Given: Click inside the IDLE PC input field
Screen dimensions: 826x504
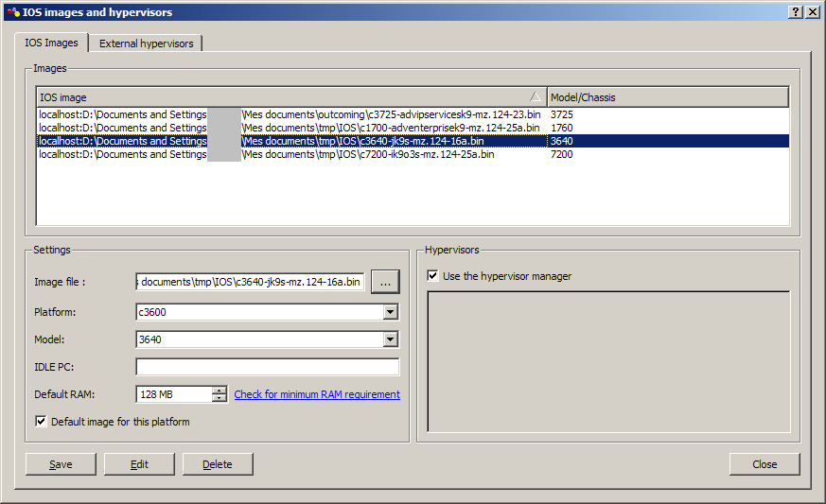Looking at the screenshot, I should (x=267, y=367).
